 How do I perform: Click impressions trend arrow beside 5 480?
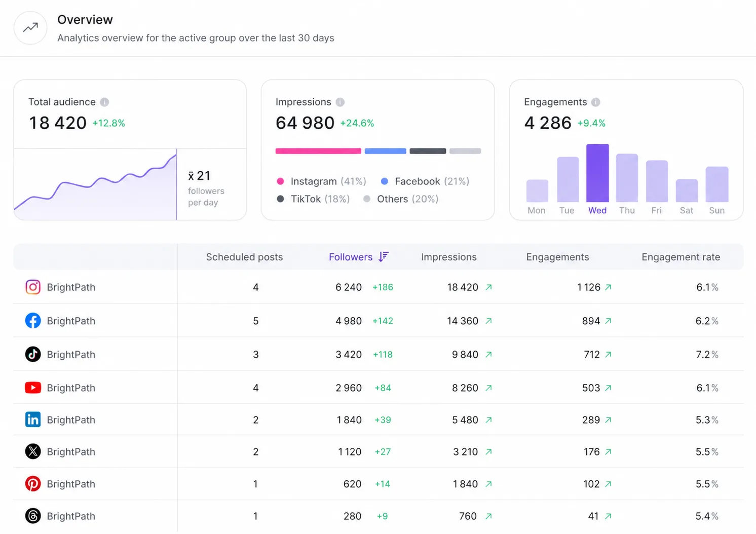point(488,420)
